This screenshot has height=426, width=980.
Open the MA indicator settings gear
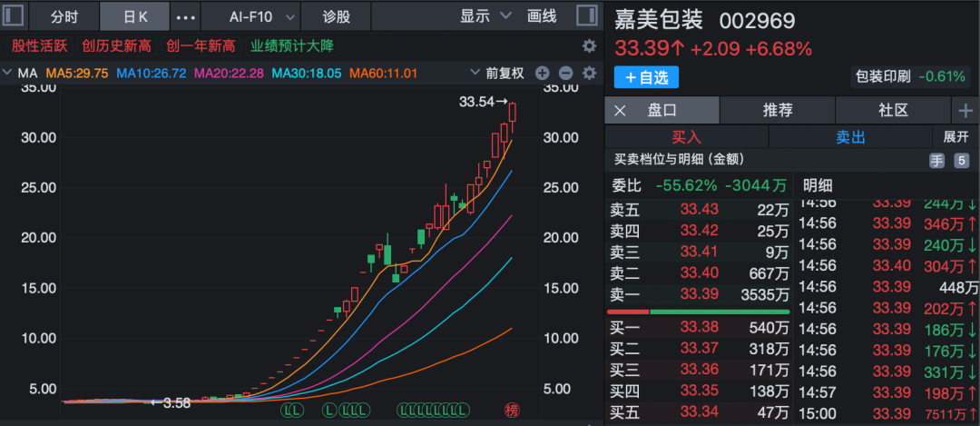pos(589,73)
